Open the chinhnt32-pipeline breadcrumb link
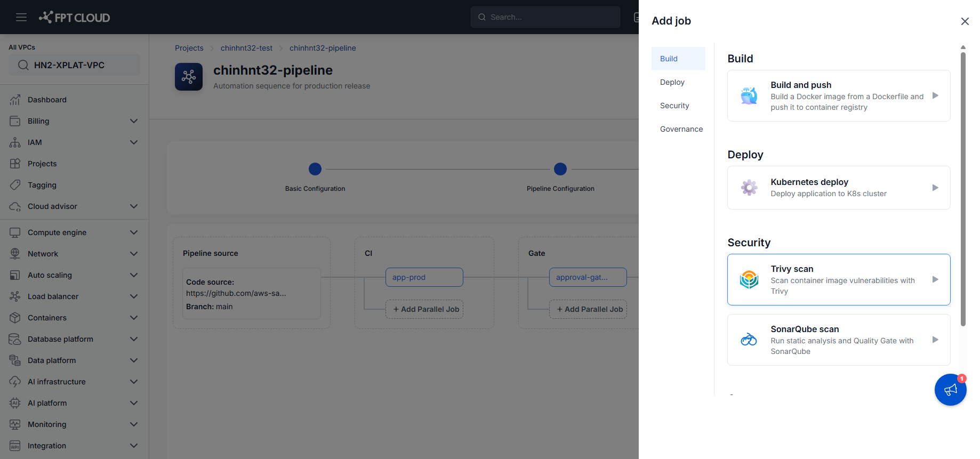This screenshot has width=980, height=459. [x=323, y=48]
